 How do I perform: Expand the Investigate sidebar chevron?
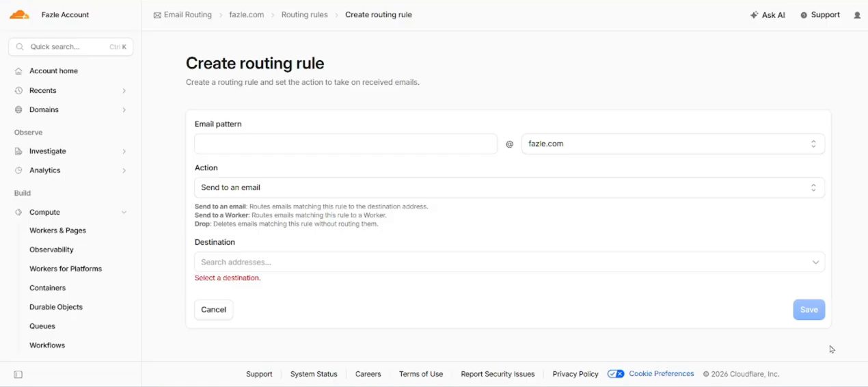(x=124, y=151)
